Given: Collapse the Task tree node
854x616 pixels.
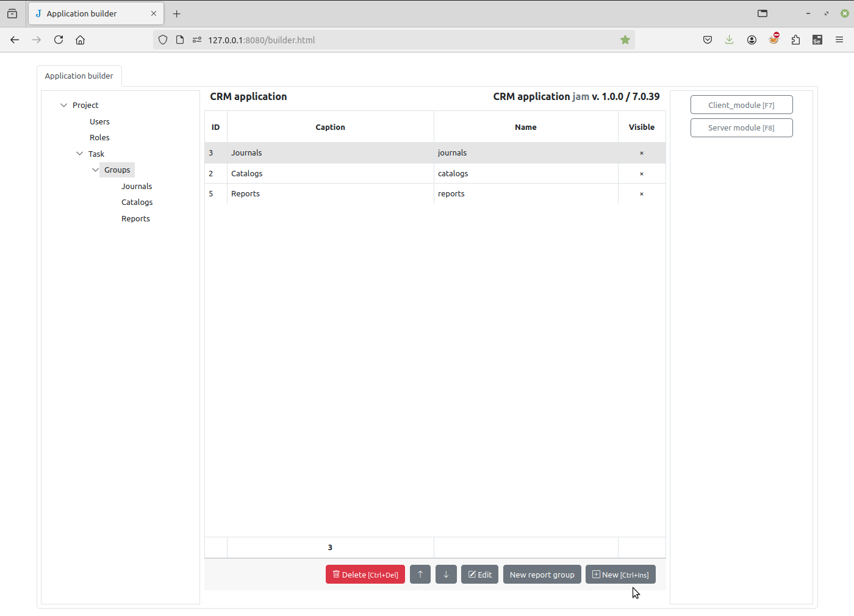Looking at the screenshot, I should [79, 154].
